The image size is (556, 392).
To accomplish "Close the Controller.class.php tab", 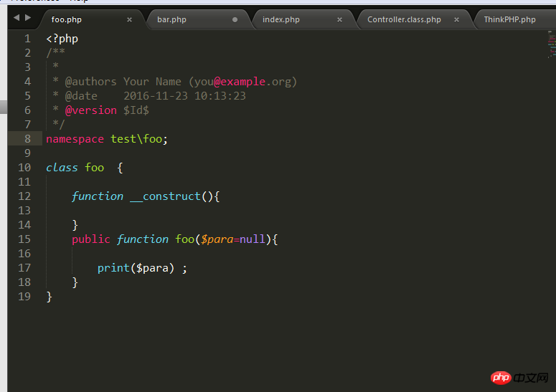I will pyautogui.click(x=456, y=19).
